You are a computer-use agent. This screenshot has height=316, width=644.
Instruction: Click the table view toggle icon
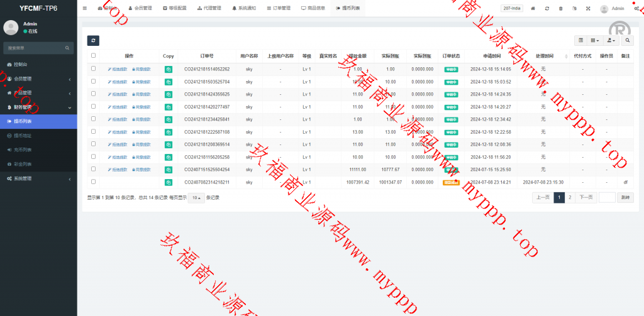tap(580, 40)
